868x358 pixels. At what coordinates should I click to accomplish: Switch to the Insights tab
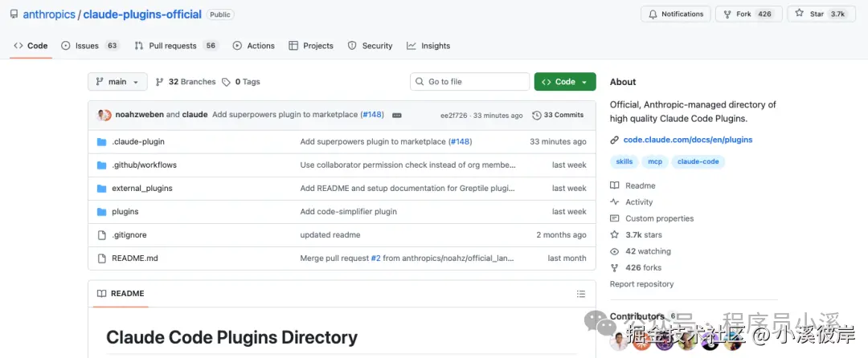428,46
